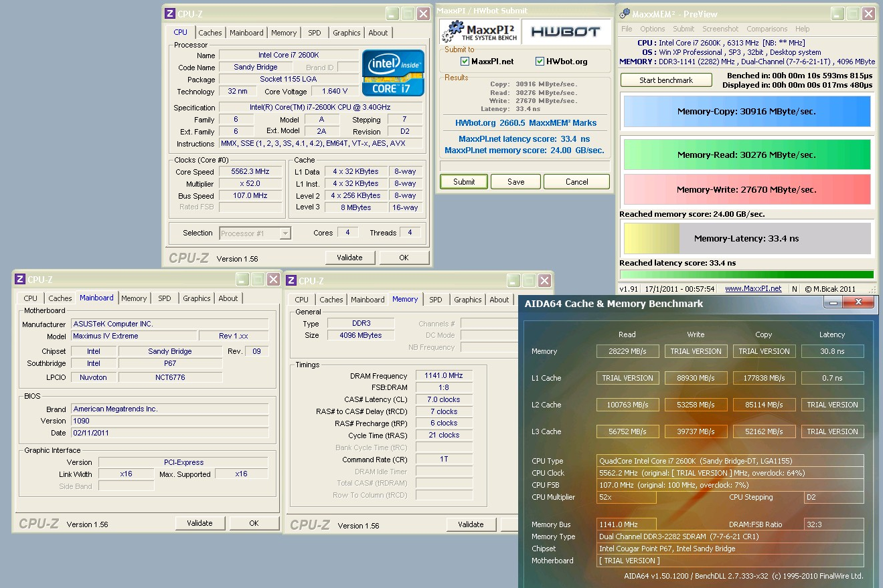Click the Memory-Copy blue result bar
The image size is (883, 588).
pyautogui.click(x=746, y=112)
